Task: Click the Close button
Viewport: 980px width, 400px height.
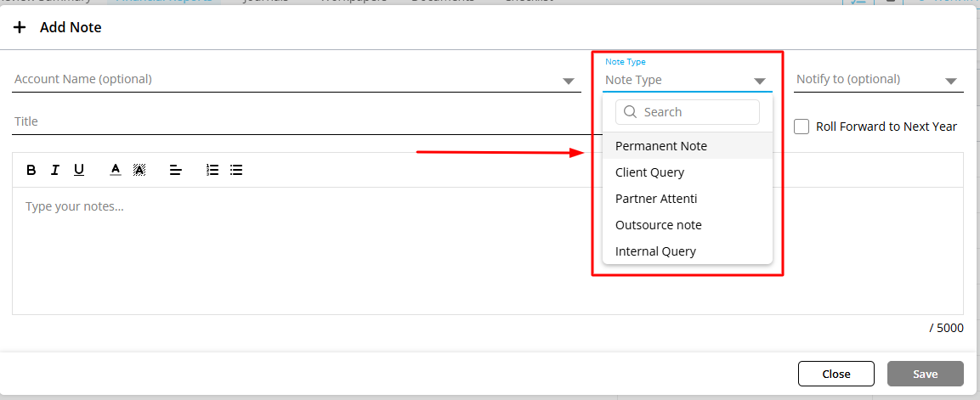Action: [836, 374]
